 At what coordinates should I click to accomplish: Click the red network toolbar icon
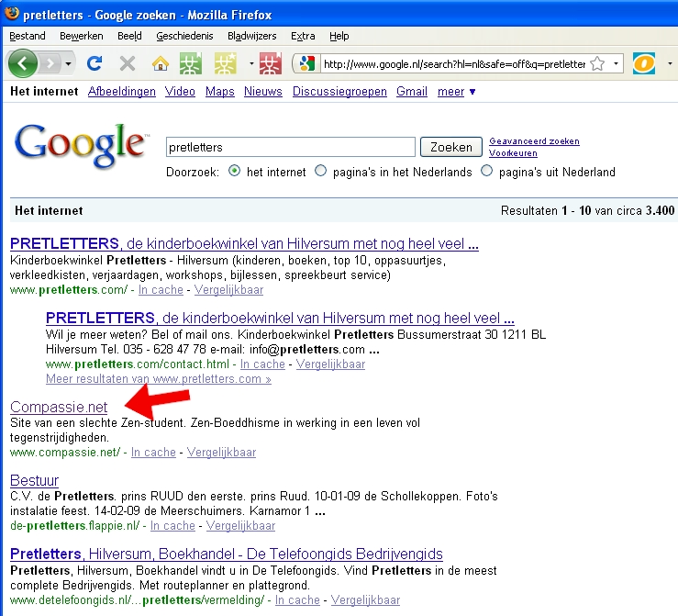[271, 64]
